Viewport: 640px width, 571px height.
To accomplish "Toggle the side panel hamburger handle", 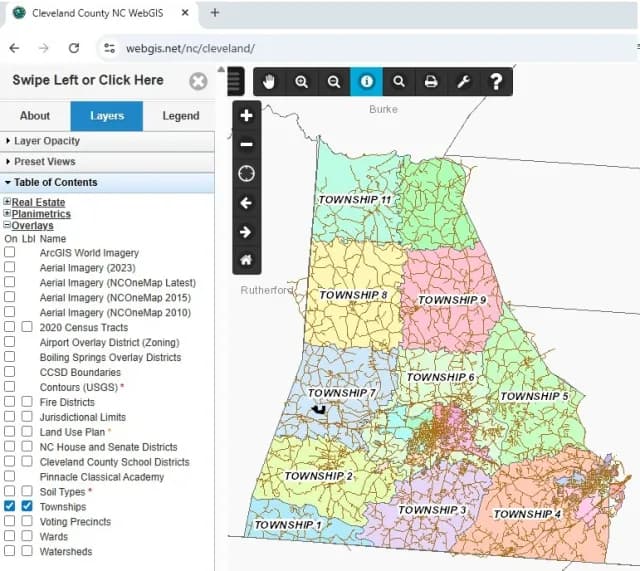I will point(235,81).
